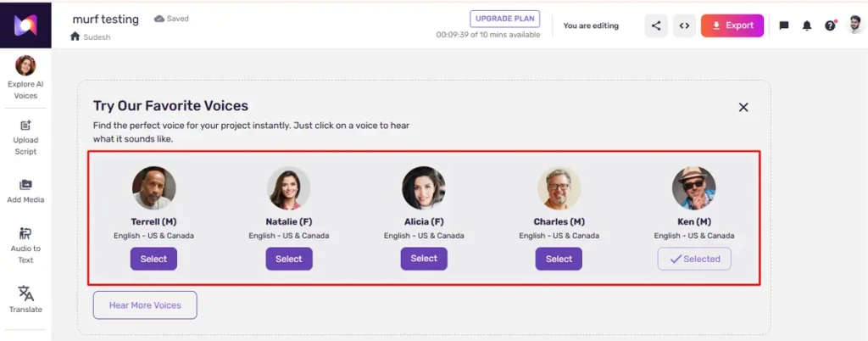Preview Alicia's voice by clicking her photo
868x341 pixels.
[x=424, y=187]
